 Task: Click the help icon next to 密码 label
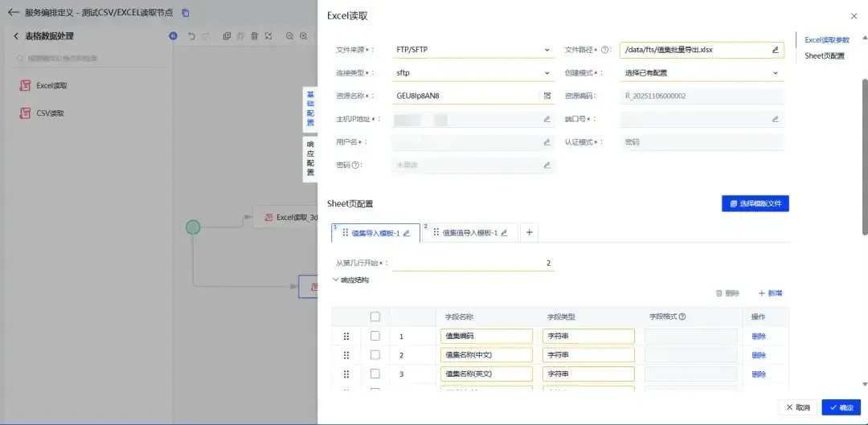pos(355,165)
